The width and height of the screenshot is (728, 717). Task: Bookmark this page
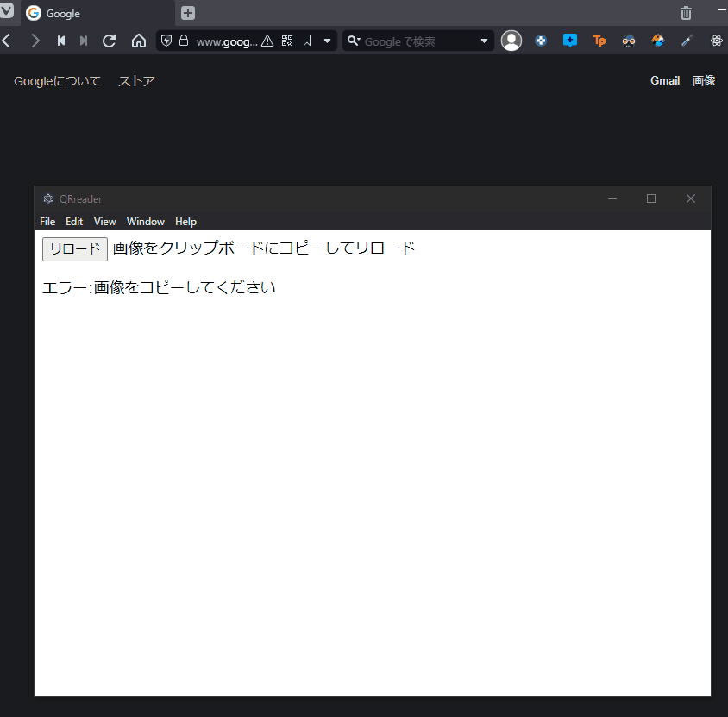[307, 41]
